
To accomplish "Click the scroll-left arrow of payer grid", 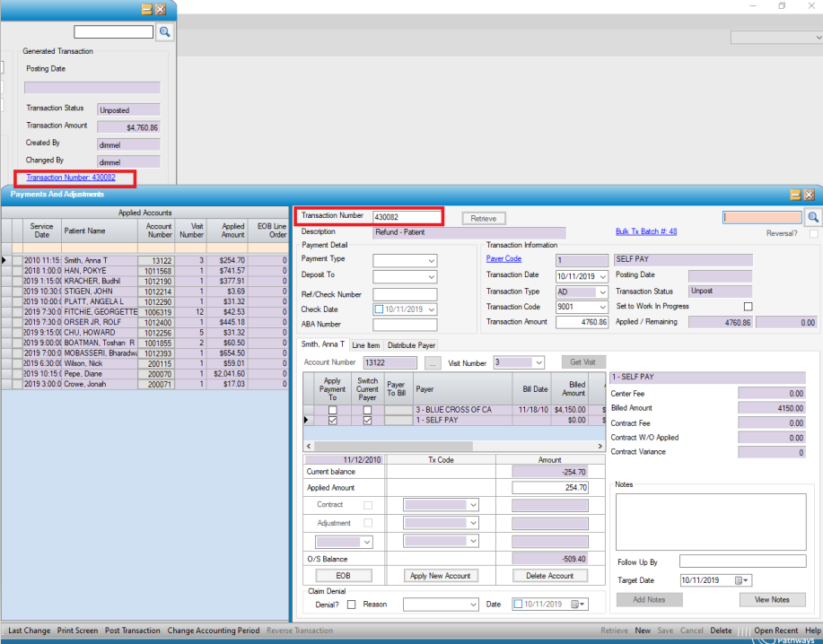I will click(x=309, y=445).
